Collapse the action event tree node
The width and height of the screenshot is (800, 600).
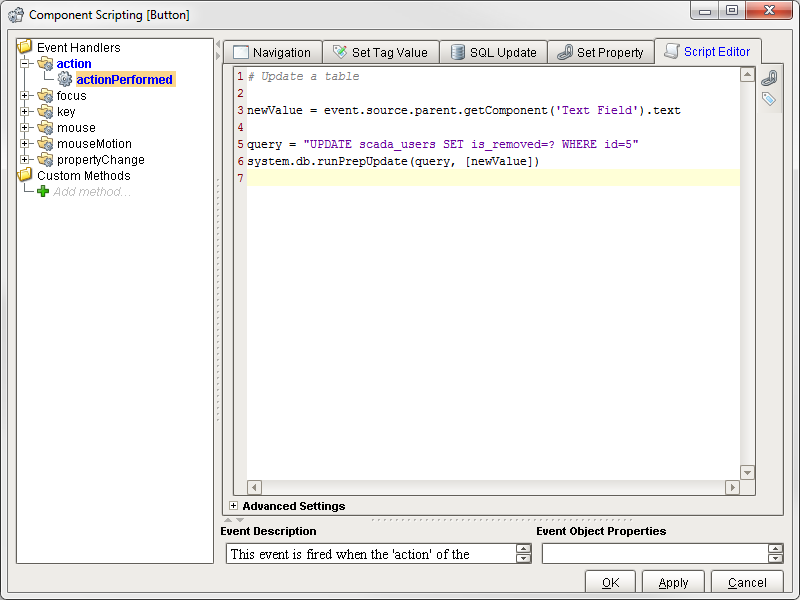23,63
